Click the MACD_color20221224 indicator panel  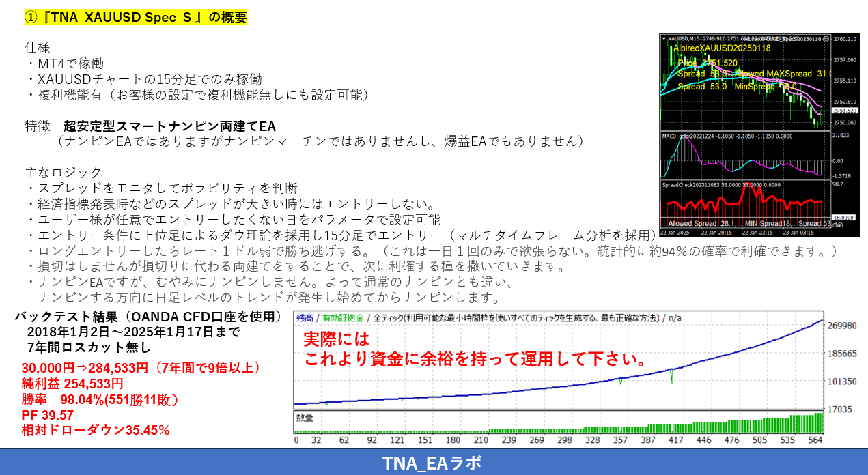[x=744, y=156]
